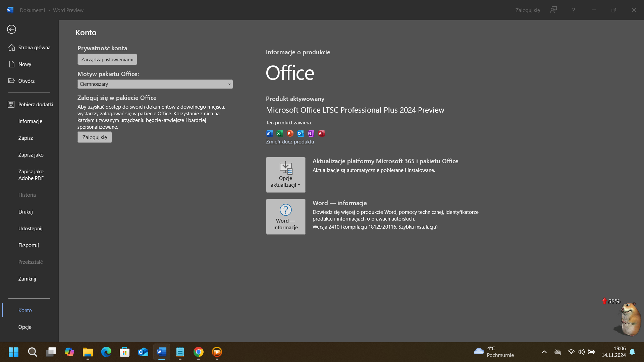Open the Opcje aktualizacji dropdown button
The image size is (644, 362).
click(286, 175)
